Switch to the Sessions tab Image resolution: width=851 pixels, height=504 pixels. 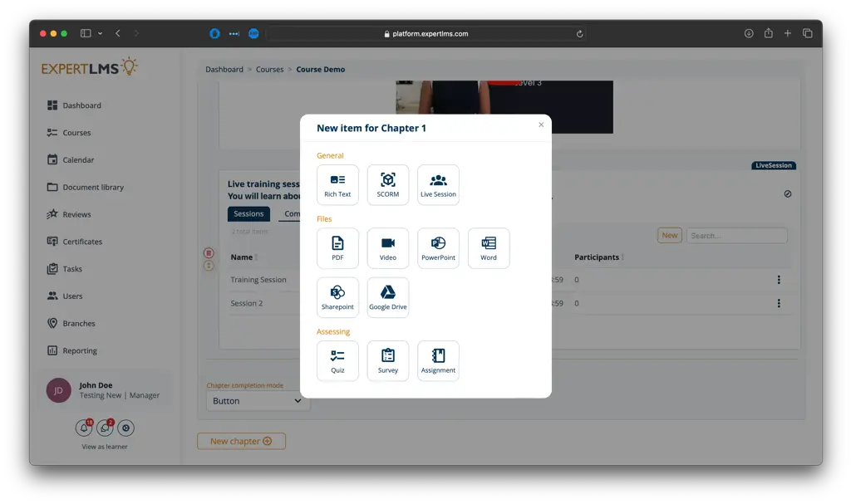tap(248, 214)
